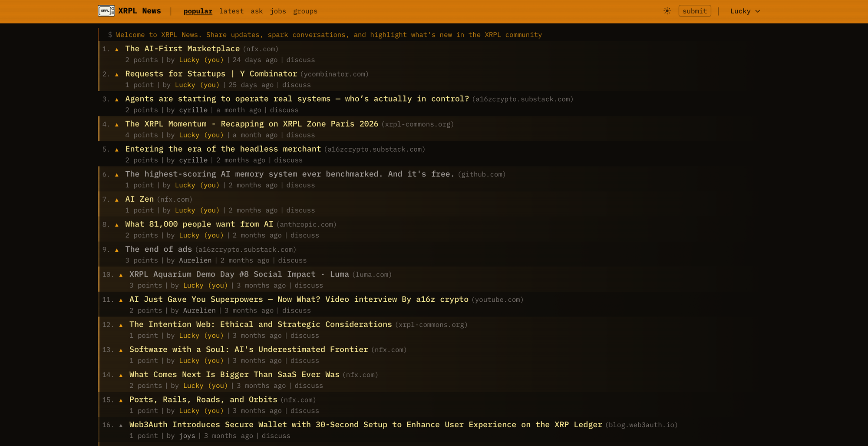Filter by ycombinator.com domain link
This screenshot has width=868, height=446.
coord(334,74)
